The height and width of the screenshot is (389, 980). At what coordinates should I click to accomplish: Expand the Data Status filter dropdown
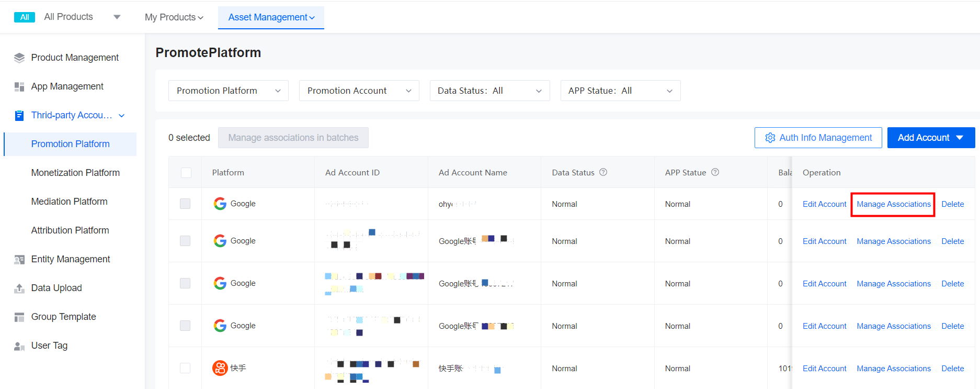pyautogui.click(x=489, y=91)
